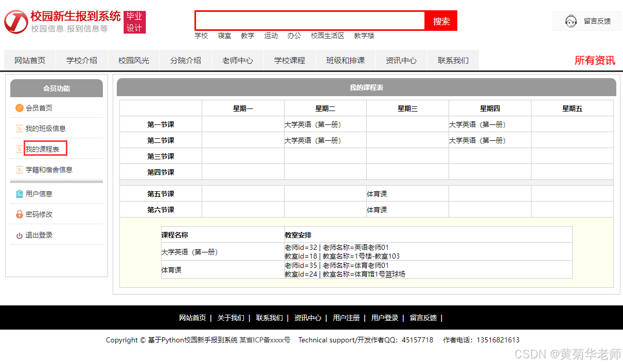Click the 教学 search keyword link
Screen dimensions: 623x364
pos(247,35)
